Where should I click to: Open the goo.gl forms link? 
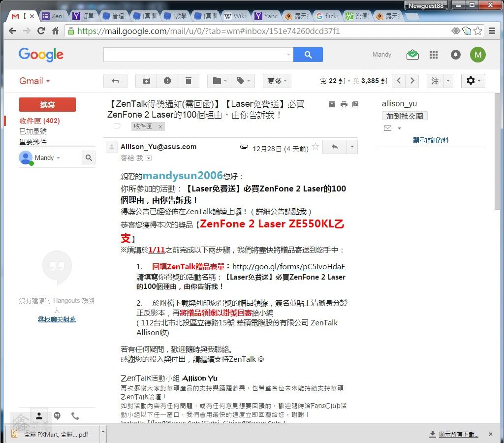[288, 266]
